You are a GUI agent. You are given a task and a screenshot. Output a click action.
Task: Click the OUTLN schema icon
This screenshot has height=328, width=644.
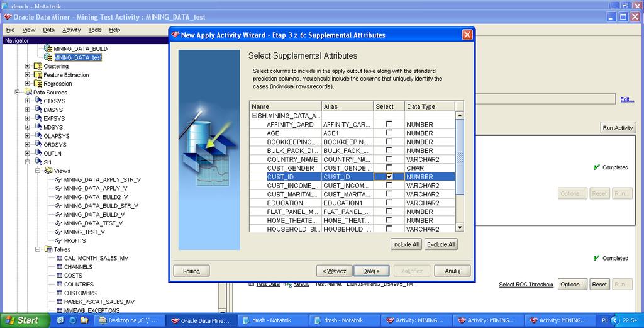point(38,154)
